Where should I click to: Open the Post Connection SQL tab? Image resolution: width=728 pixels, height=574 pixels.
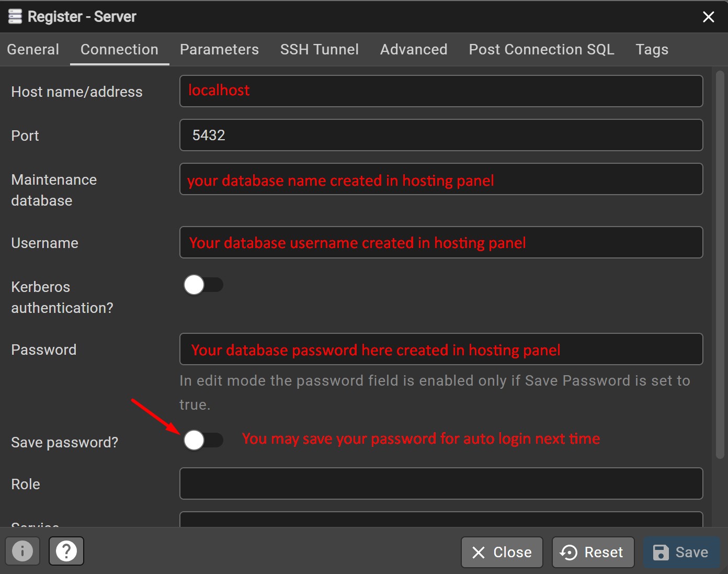click(x=541, y=50)
